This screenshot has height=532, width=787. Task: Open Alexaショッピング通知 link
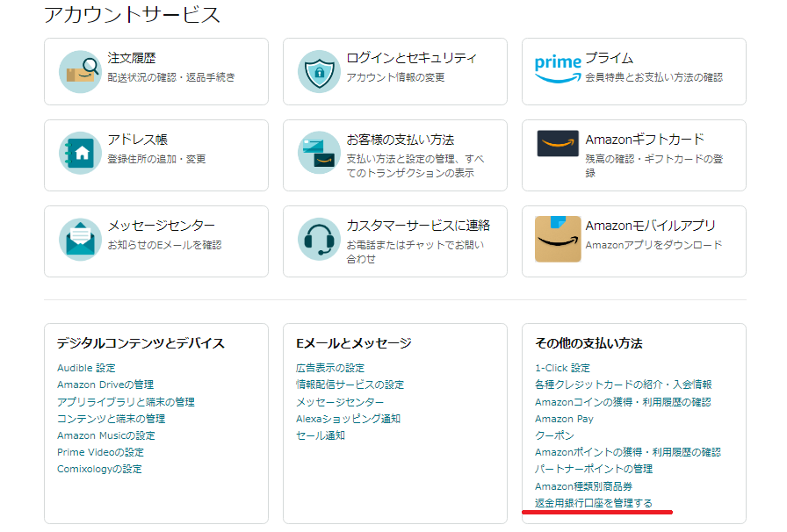(x=349, y=419)
